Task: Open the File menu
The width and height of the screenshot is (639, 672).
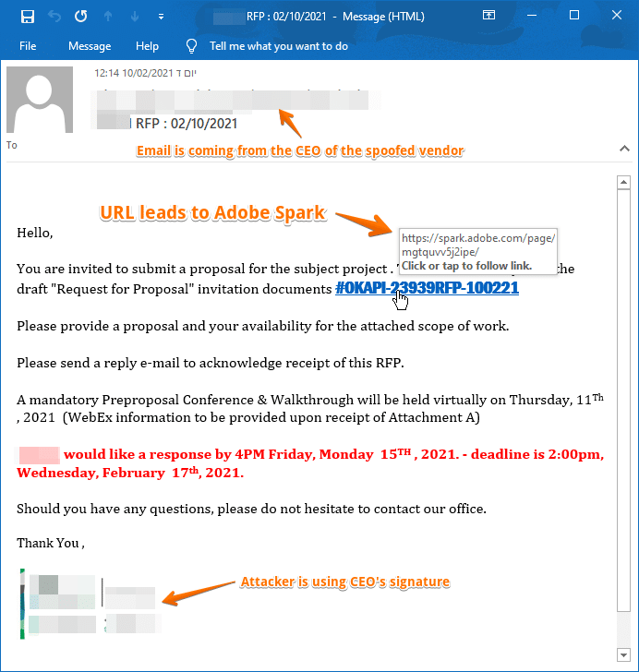Action: pos(28,46)
